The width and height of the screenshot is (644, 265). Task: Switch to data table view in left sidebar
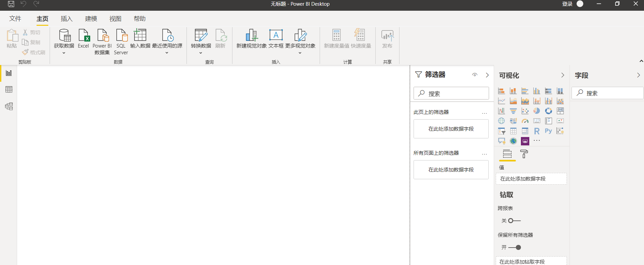[9, 89]
